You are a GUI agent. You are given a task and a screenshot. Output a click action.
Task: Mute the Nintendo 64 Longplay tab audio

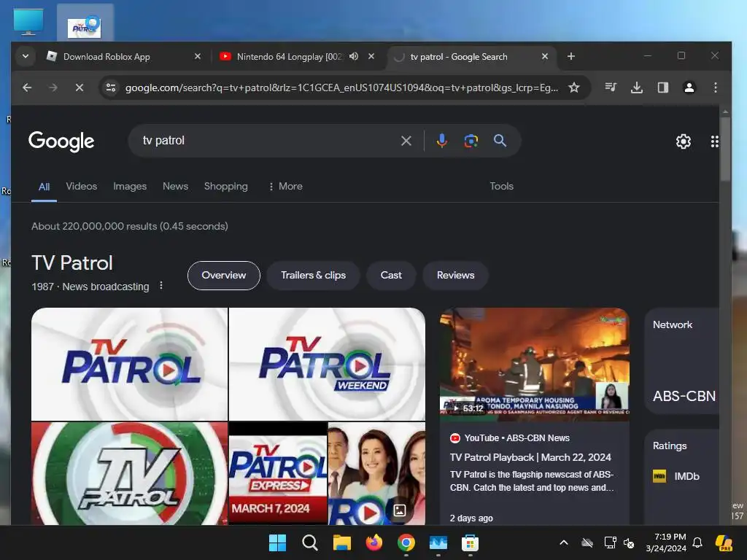pos(354,56)
